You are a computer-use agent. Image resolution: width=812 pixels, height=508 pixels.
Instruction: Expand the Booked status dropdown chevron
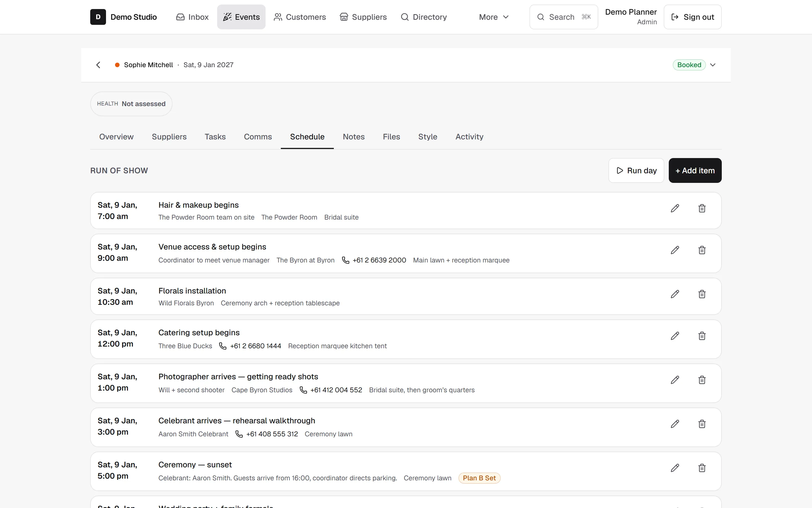[x=713, y=65]
